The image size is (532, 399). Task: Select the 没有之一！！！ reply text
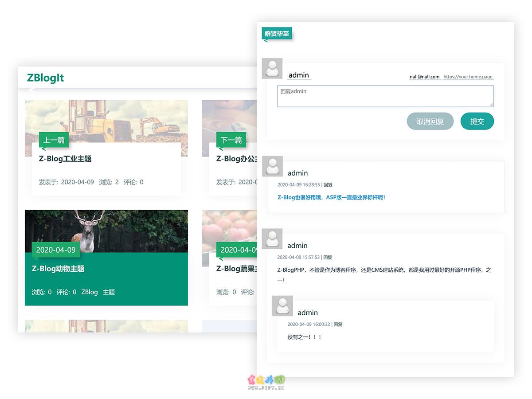[x=305, y=337]
